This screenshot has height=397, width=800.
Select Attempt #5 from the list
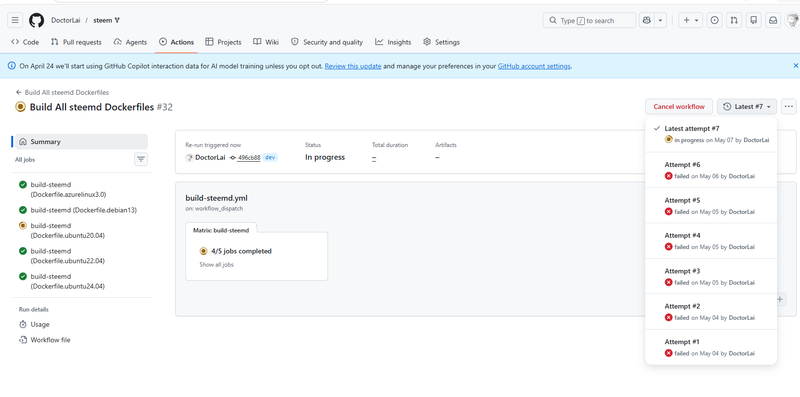(x=711, y=206)
